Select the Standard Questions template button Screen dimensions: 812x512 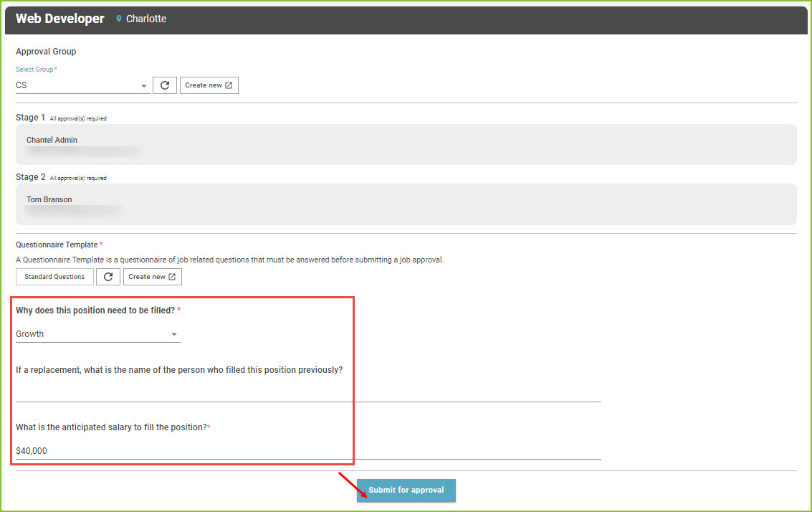54,277
